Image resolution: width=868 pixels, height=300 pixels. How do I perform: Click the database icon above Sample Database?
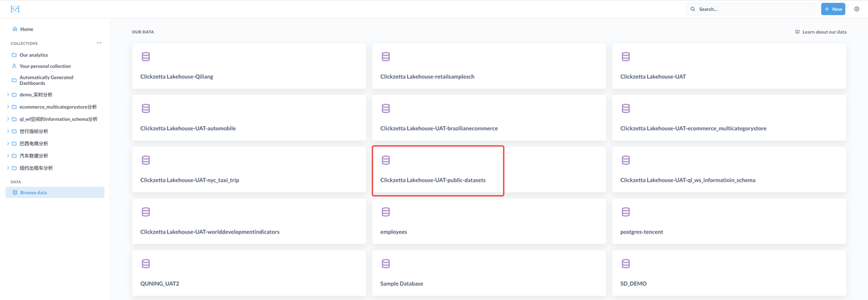click(x=386, y=264)
